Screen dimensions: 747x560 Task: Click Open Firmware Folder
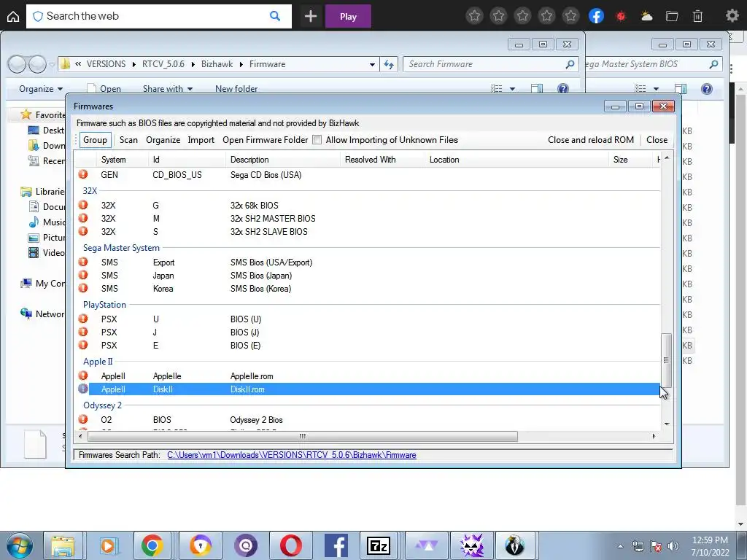click(x=266, y=140)
